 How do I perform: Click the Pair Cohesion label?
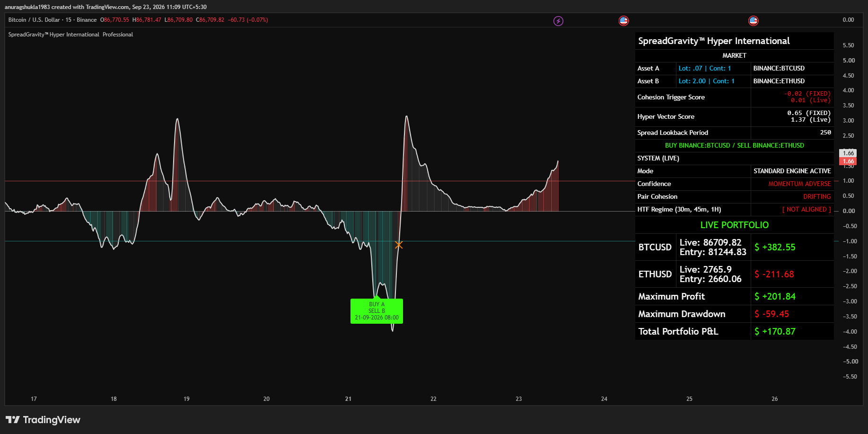tap(657, 197)
